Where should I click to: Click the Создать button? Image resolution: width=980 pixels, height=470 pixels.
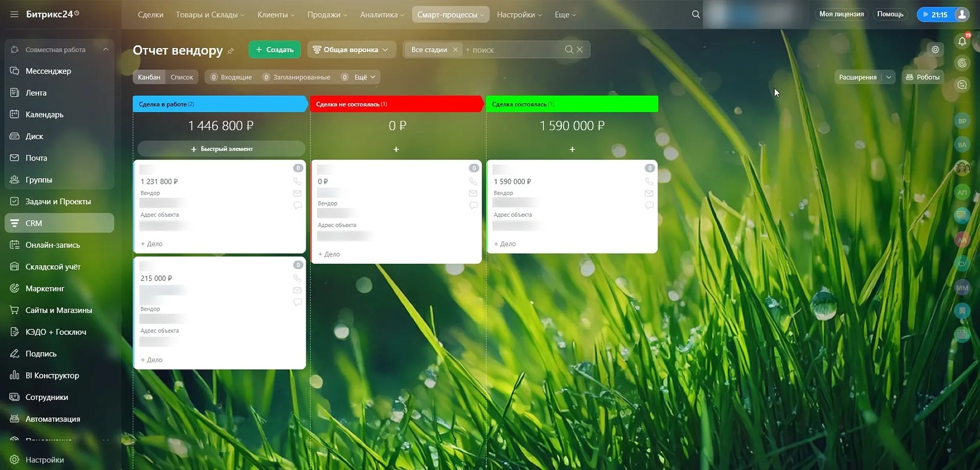tap(275, 50)
